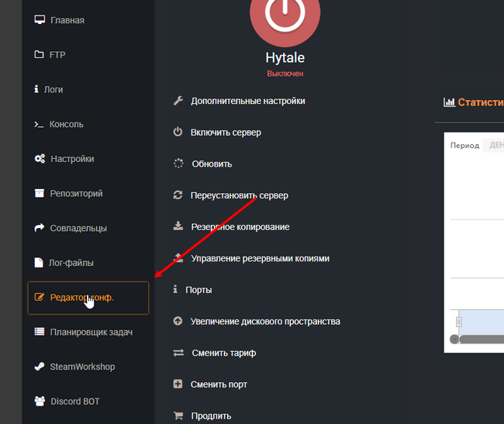Click the SteamWorkshop Steam logo icon

(x=40, y=367)
